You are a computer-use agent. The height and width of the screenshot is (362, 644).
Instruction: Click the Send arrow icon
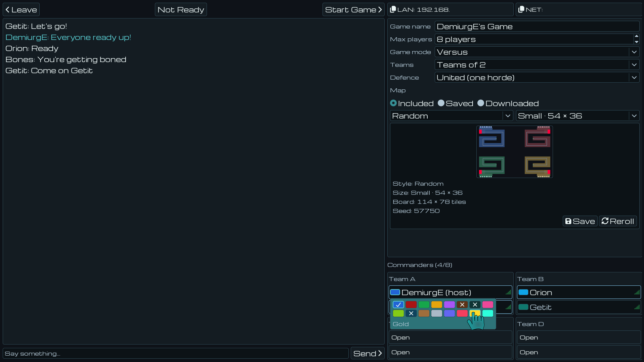point(380,353)
